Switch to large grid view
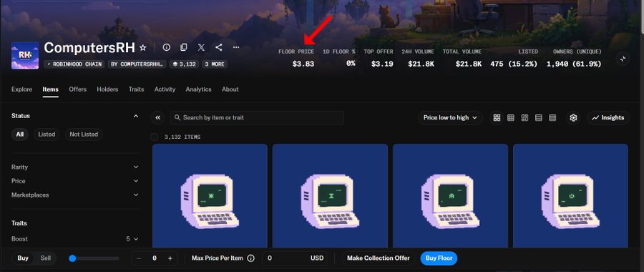Viewport: 644px width, 272px height. click(x=497, y=118)
